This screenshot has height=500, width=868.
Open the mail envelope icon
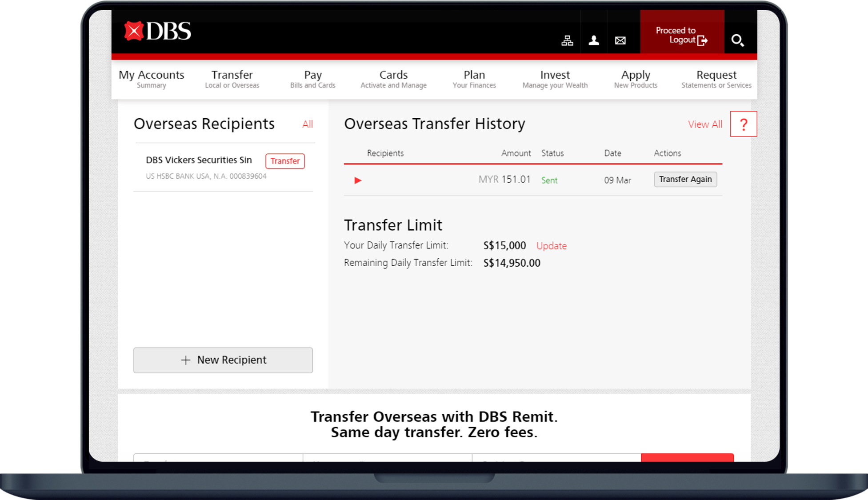click(620, 40)
